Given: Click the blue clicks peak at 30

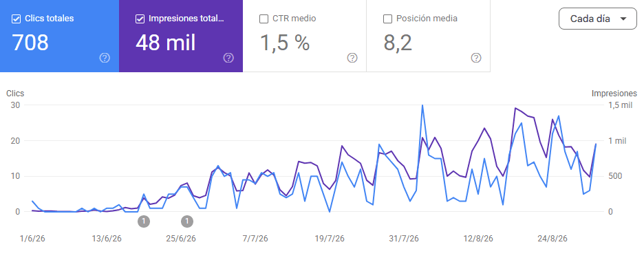Looking at the screenshot, I should [x=422, y=105].
